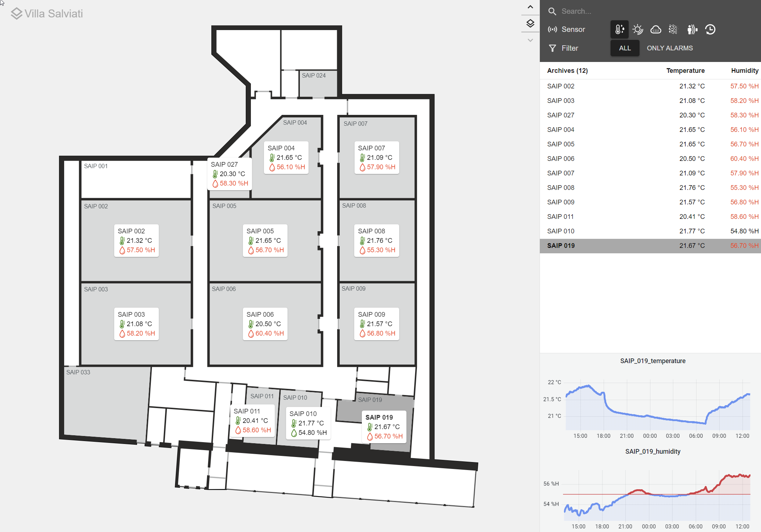Click the map layers icon
The width and height of the screenshot is (761, 532).
pyautogui.click(x=530, y=23)
